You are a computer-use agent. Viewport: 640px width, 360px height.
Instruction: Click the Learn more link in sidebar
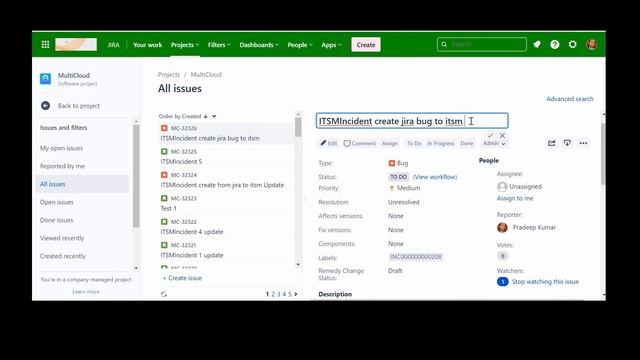[86, 292]
